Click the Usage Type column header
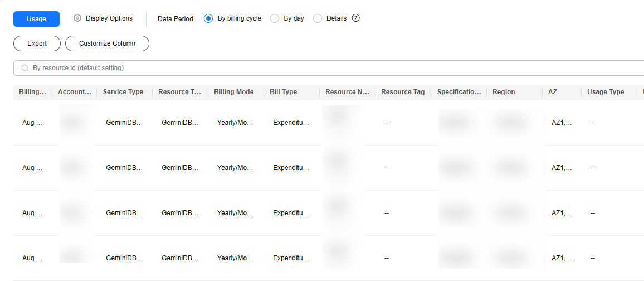The height and width of the screenshot is (281, 644). click(x=606, y=92)
